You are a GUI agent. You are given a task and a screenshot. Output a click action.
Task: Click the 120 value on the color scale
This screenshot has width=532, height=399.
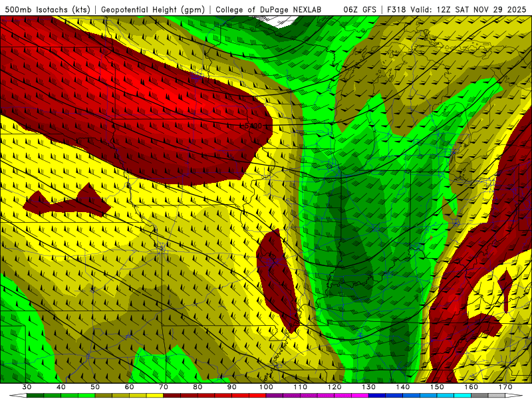click(x=334, y=387)
